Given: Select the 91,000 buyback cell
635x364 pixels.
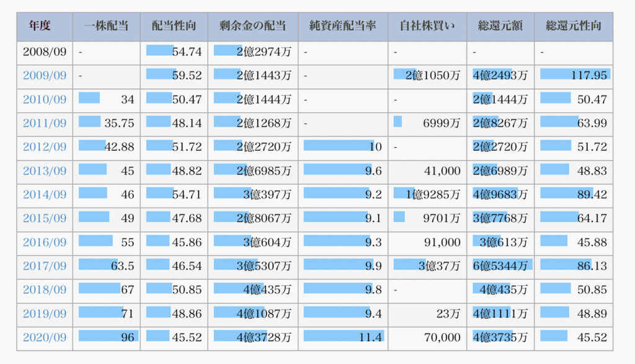Looking at the screenshot, I should click(x=427, y=243).
